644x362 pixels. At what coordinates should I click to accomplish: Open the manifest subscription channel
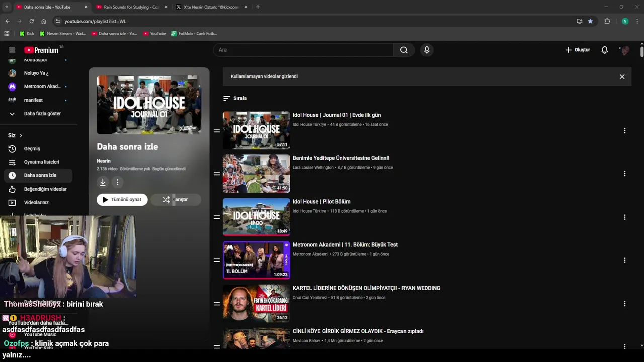pyautogui.click(x=39, y=100)
